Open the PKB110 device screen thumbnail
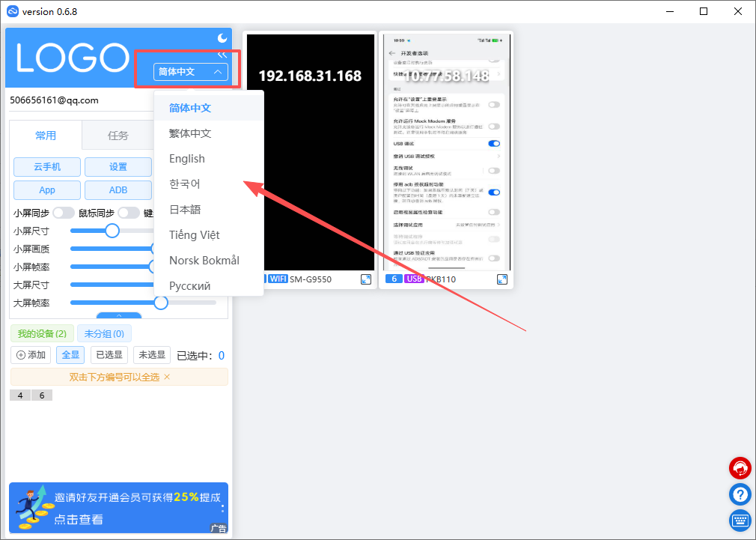This screenshot has width=756, height=540. (x=445, y=152)
